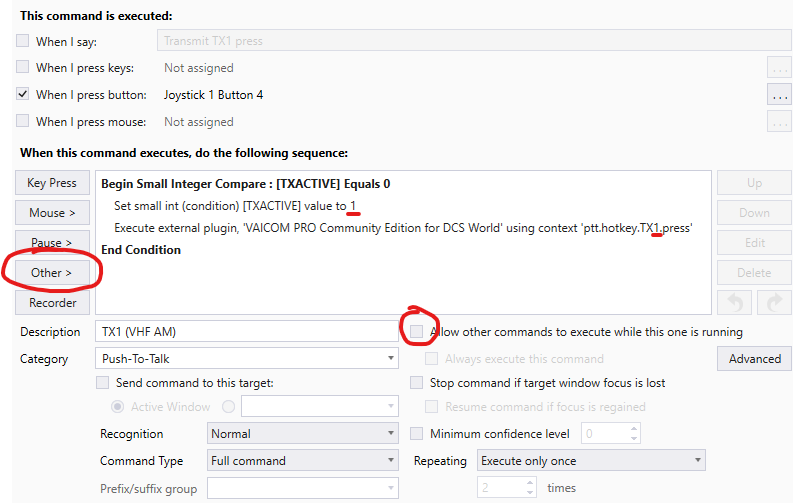Open joystick button assignment ellipsis
Image resolution: width=793 pixels, height=503 pixels.
click(x=779, y=95)
